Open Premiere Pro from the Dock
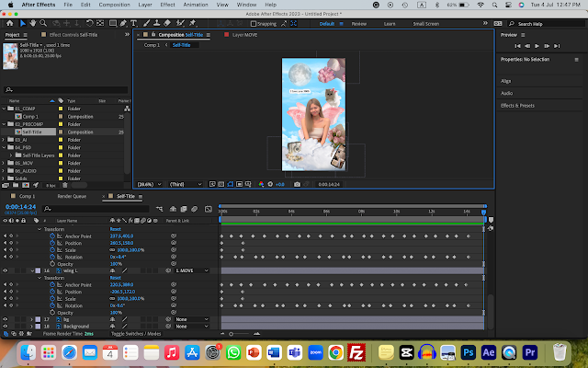Viewport: 588px width, 368px height. [x=530, y=352]
